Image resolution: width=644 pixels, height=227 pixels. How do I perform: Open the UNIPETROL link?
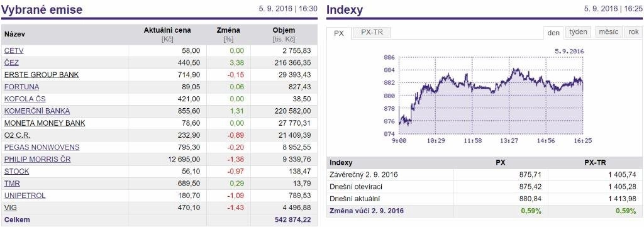(x=25, y=196)
